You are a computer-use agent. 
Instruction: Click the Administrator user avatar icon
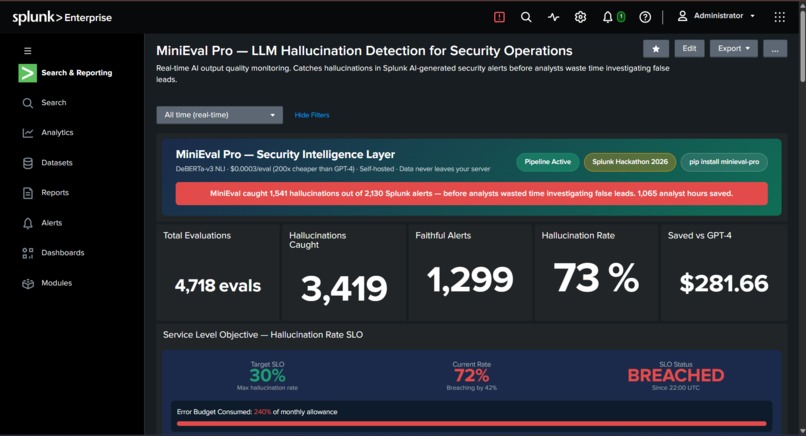click(x=682, y=16)
